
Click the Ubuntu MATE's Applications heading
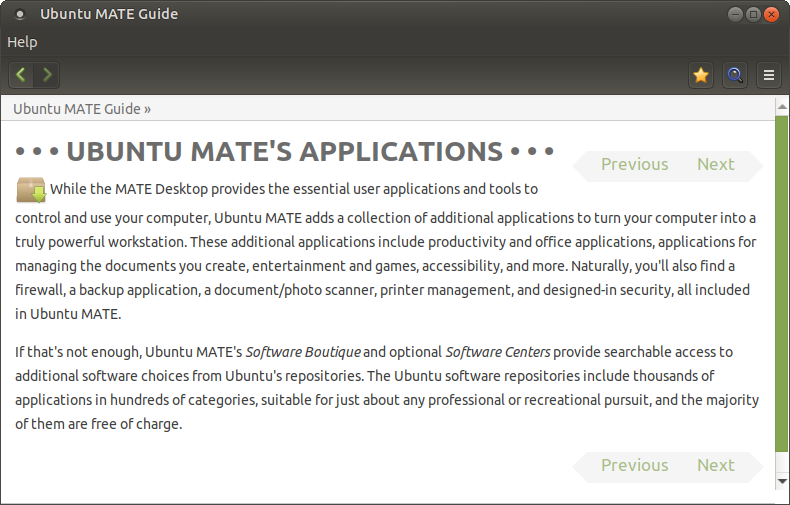click(285, 151)
